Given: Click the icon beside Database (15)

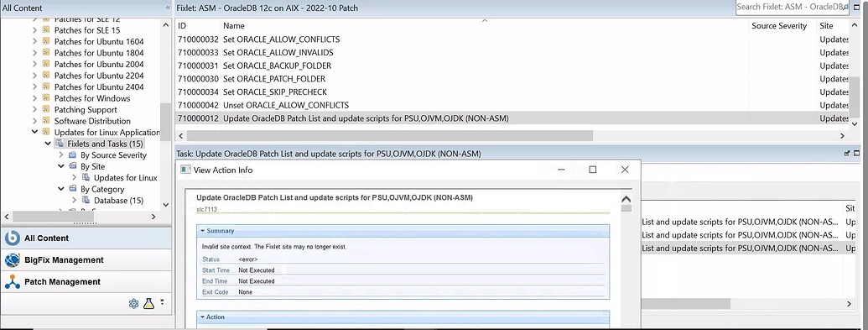Looking at the screenshot, I should (86, 200).
